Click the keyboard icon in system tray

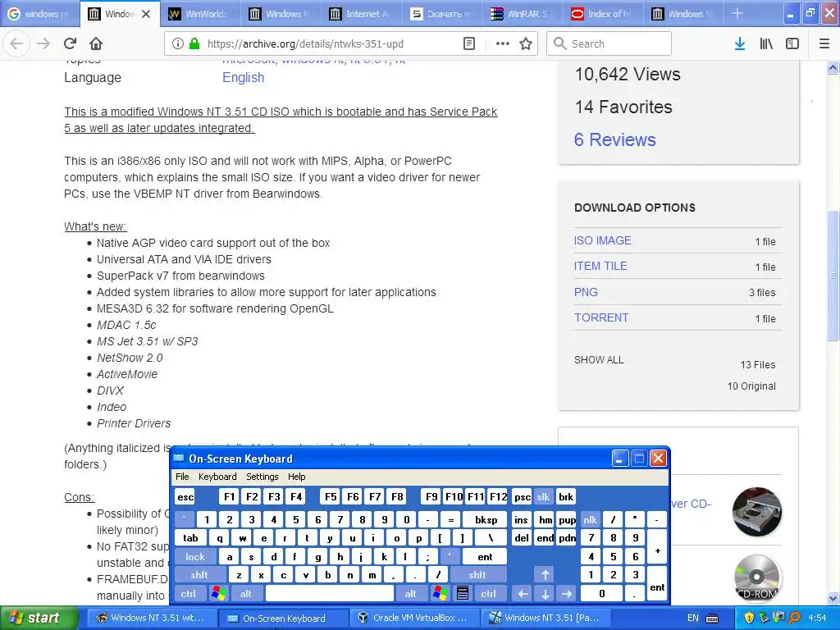point(712,619)
